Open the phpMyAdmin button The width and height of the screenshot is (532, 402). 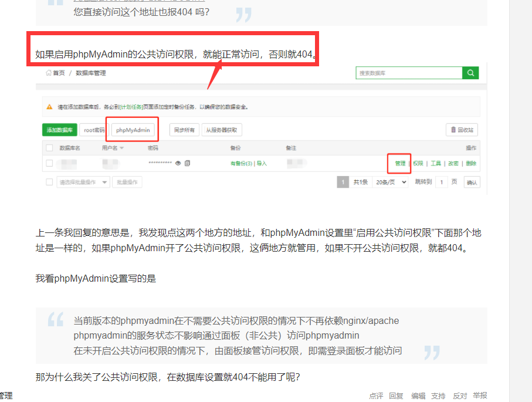point(133,130)
